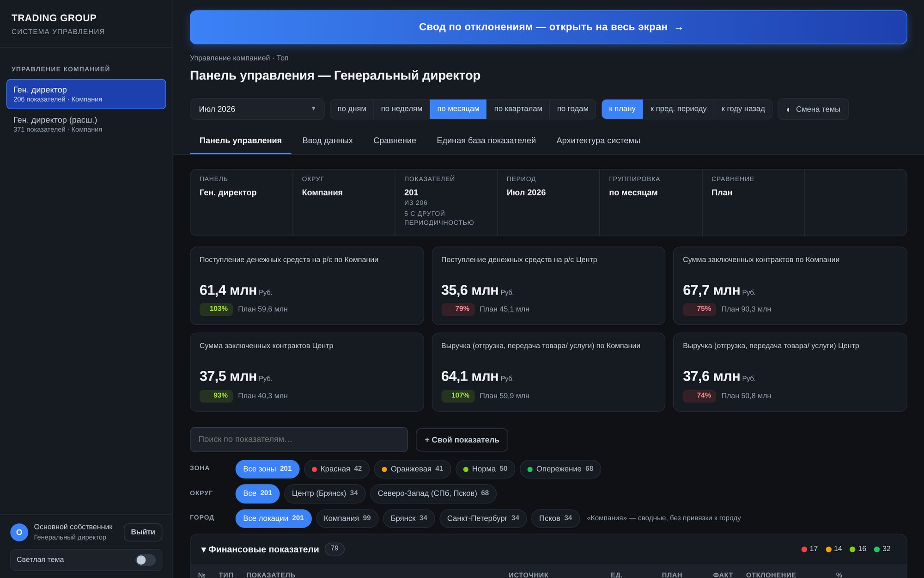Filter by Норма zone

pos(485,469)
